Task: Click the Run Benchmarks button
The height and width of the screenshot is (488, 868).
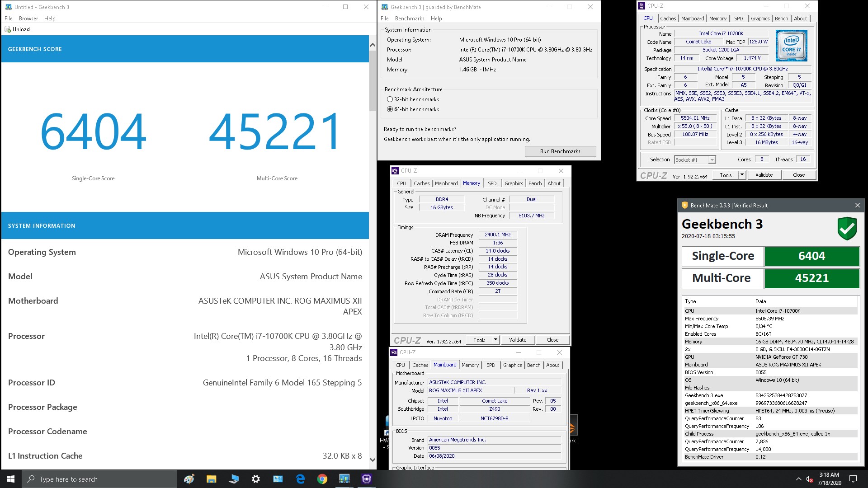Action: (x=560, y=151)
